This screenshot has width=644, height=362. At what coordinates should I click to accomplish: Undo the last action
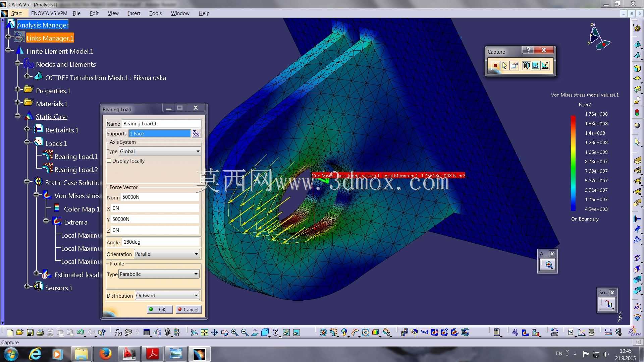pyautogui.click(x=80, y=333)
